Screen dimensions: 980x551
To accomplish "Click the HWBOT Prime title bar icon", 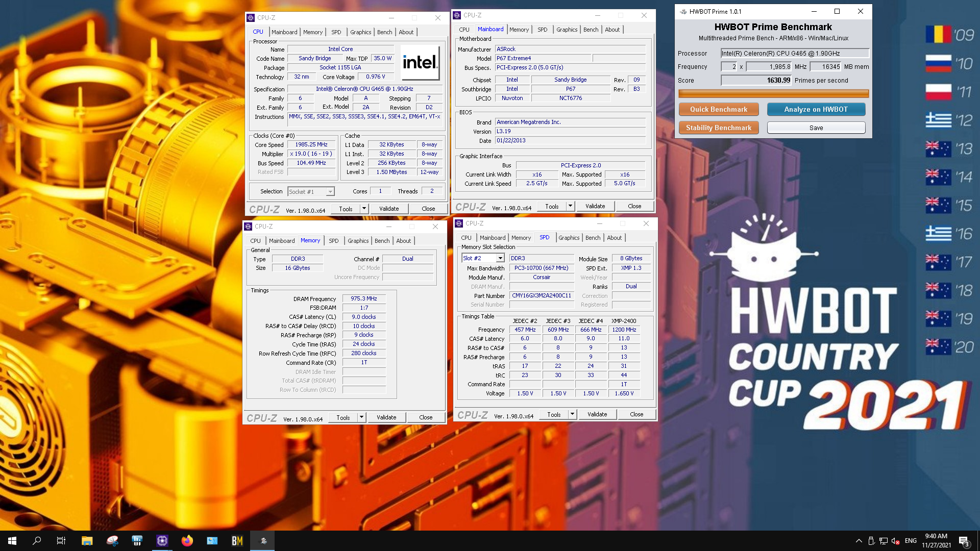I will (x=683, y=11).
